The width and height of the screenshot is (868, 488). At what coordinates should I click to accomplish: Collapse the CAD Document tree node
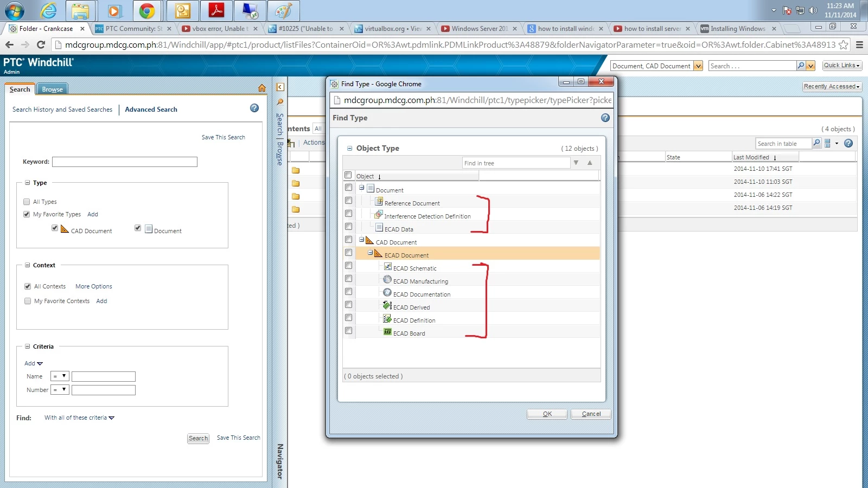pyautogui.click(x=361, y=240)
